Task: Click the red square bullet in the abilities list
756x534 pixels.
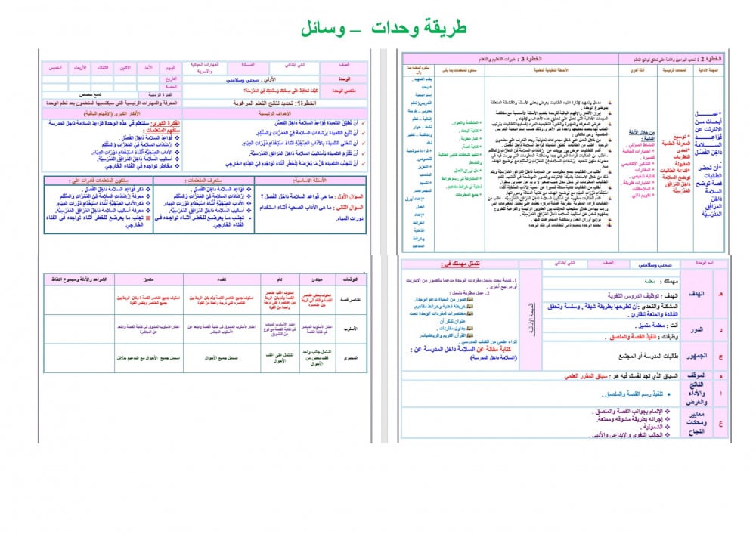Action: (x=153, y=218)
